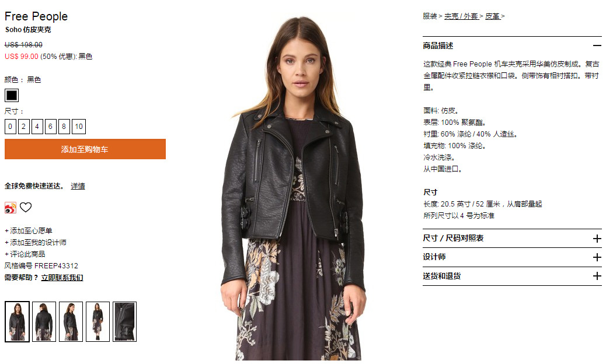This screenshot has width=606, height=364.
Task: Select size 0
Action: tap(11, 127)
